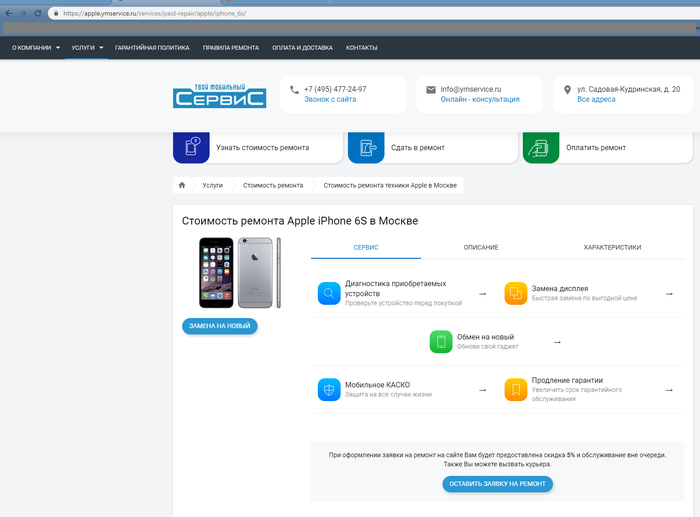Click the orange display replacement icon
Screen dimensions: 700x517
click(x=515, y=294)
